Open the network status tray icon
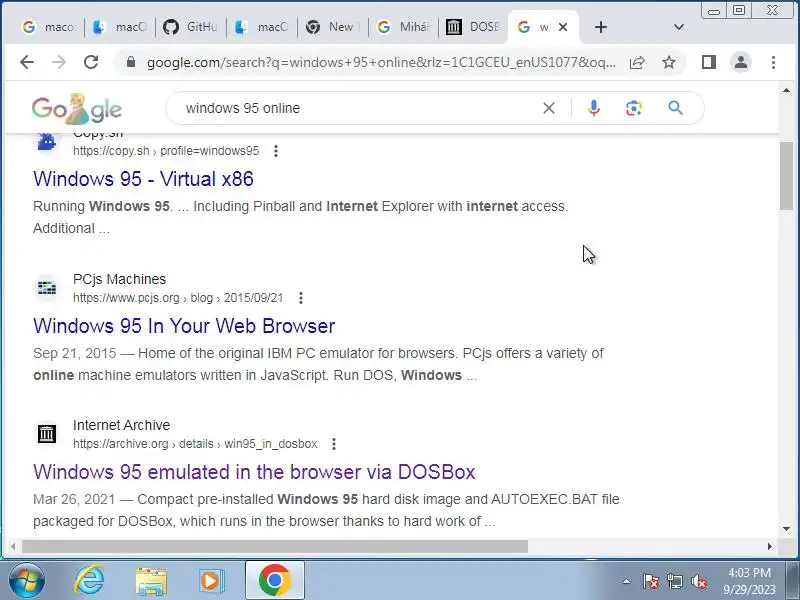Screen dimensions: 800x600 tap(674, 581)
